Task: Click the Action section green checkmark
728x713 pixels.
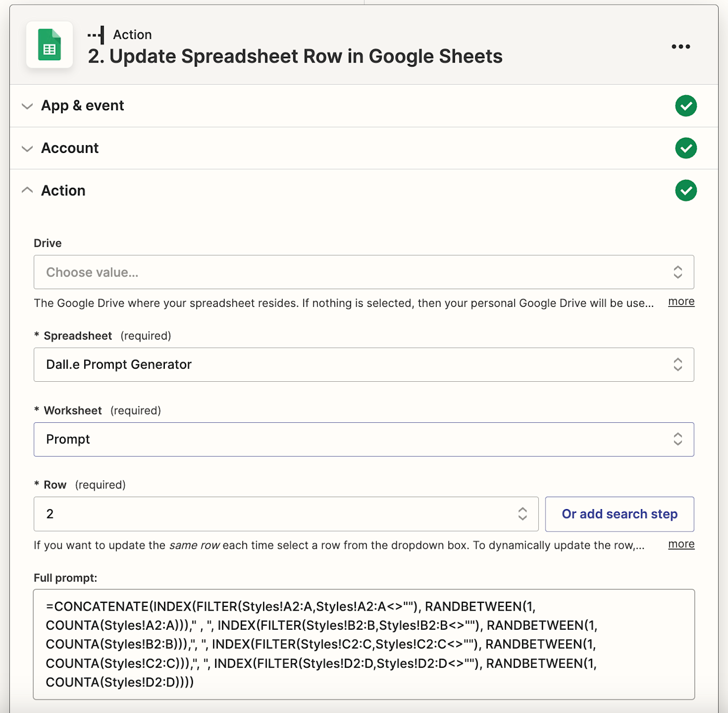Action: point(686,190)
